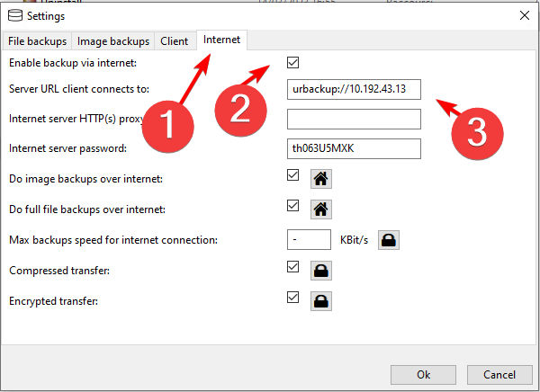Open the Image backups tab
Viewport: 540px width, 392px height.
[x=113, y=41]
